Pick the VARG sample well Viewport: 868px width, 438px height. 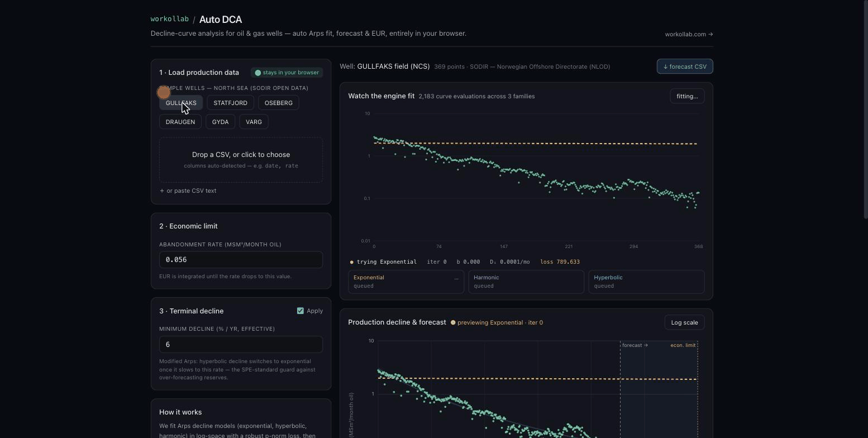[254, 122]
